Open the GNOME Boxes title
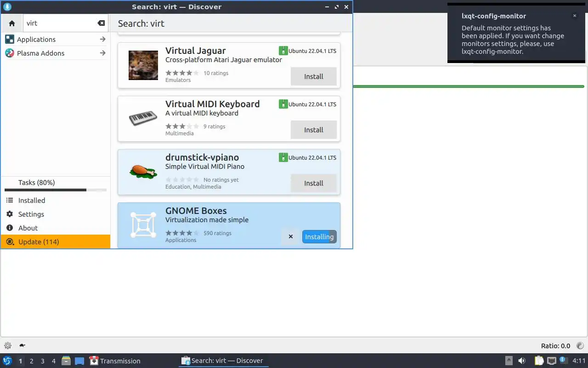 196,211
